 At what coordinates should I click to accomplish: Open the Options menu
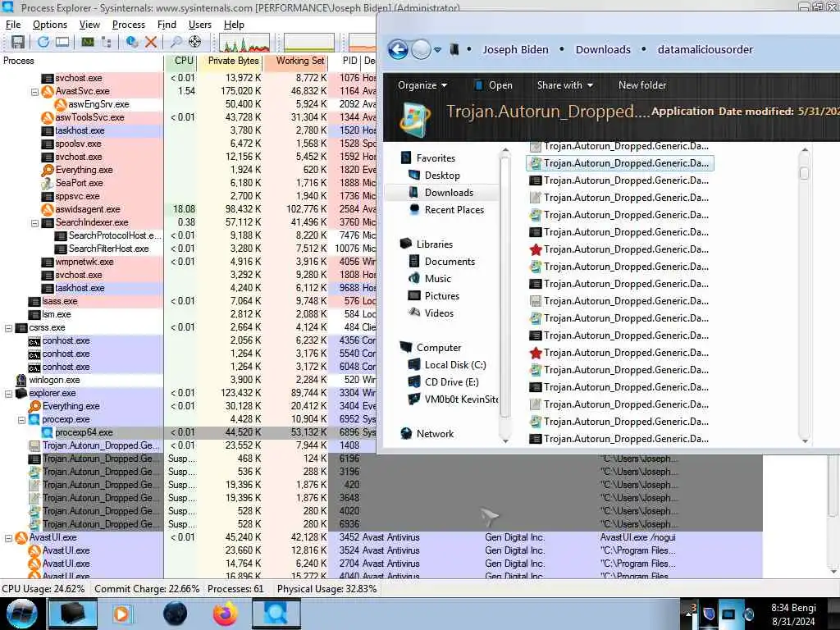click(50, 25)
